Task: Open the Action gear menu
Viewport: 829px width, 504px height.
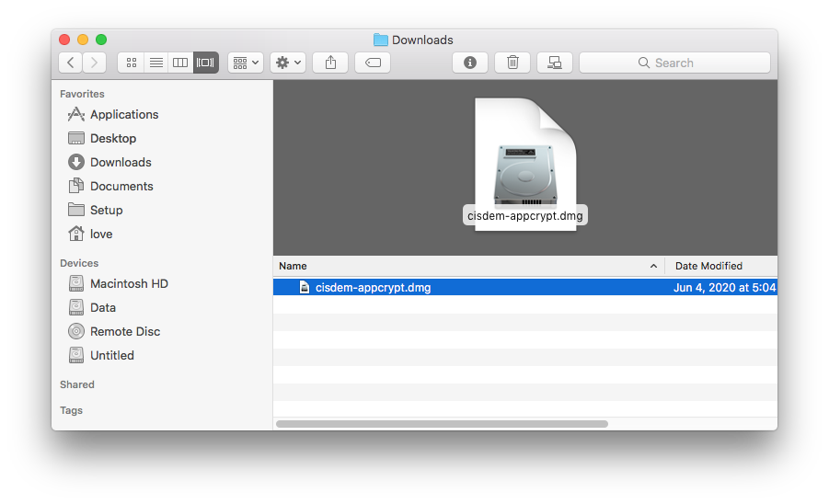Action: [288, 63]
